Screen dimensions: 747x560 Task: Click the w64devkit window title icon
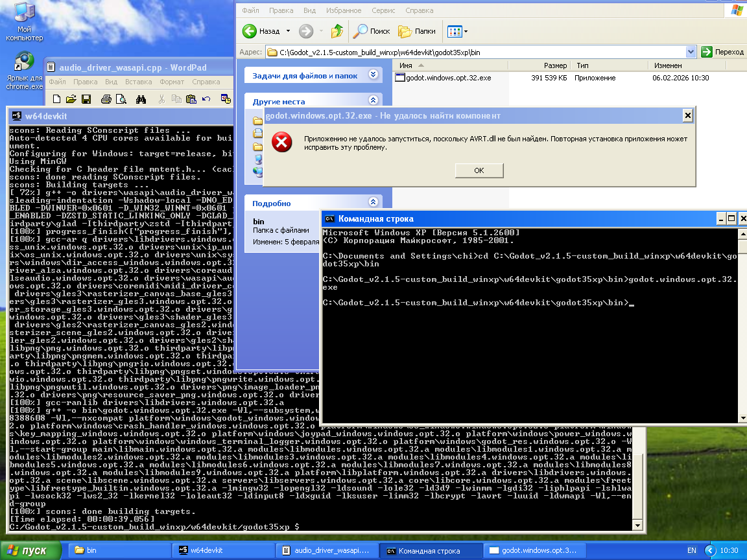tap(17, 116)
